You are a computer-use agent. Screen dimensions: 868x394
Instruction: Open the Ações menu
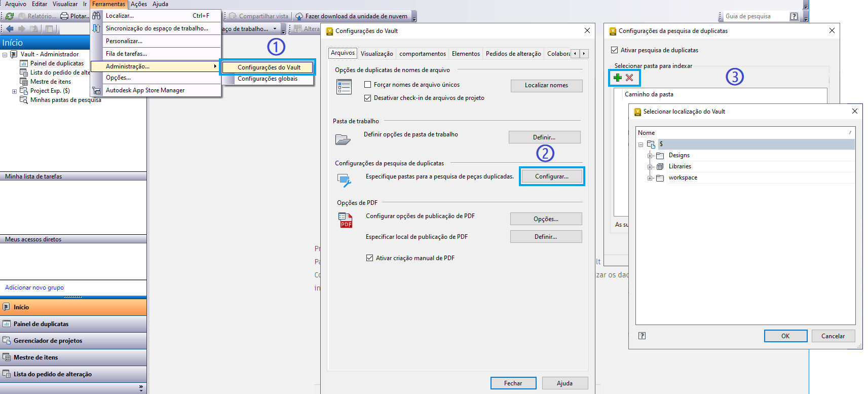click(139, 4)
